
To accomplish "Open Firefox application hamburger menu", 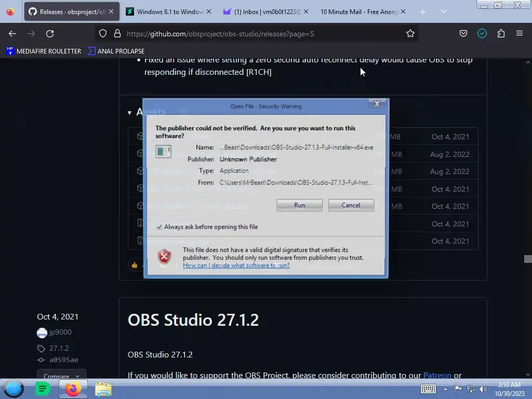I will tap(520, 33).
